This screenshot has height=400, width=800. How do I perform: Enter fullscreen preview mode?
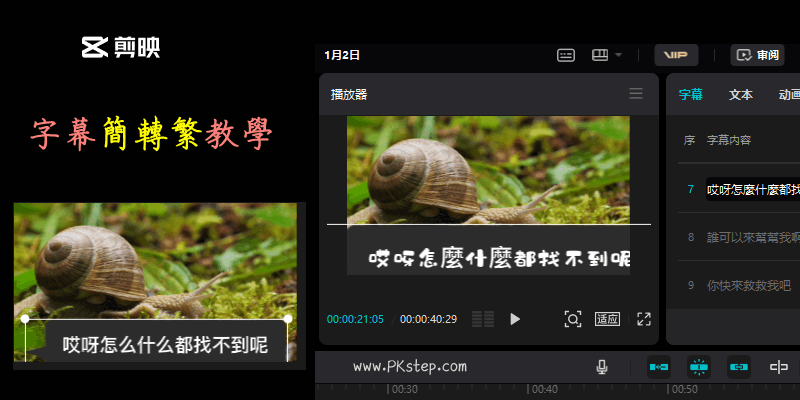tap(644, 319)
